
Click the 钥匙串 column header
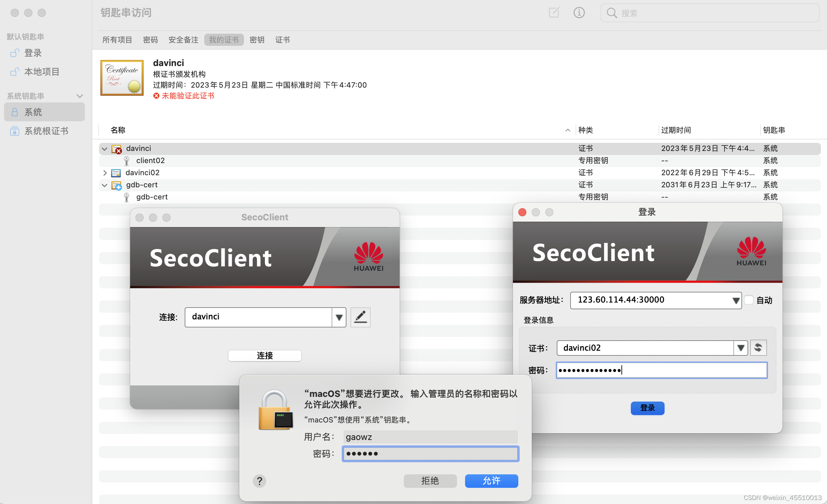point(774,130)
